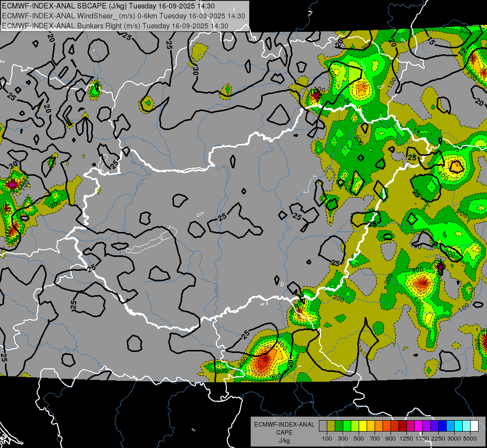Click the legend value 3000
487x448 pixels.
tap(454, 439)
